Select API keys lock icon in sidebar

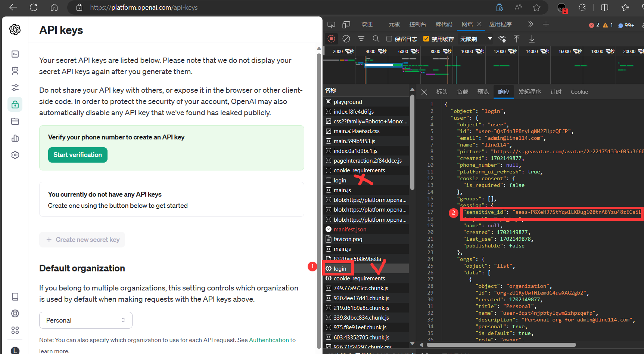coord(15,105)
